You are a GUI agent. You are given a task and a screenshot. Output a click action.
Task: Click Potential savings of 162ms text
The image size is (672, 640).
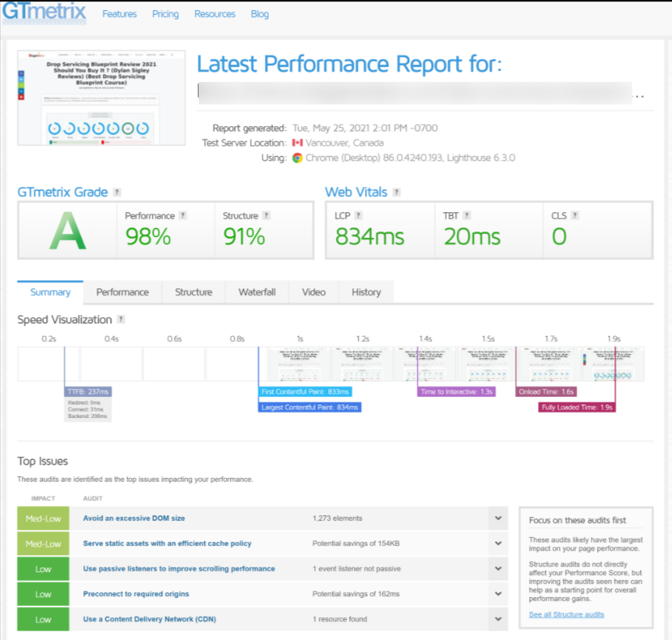pyautogui.click(x=355, y=594)
